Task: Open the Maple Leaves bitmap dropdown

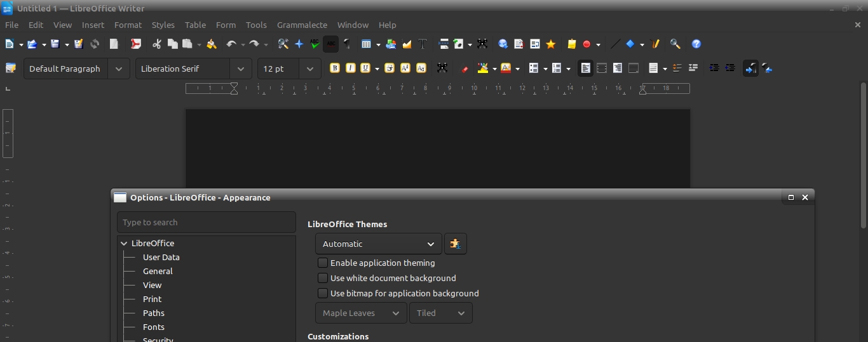Action: click(x=361, y=313)
